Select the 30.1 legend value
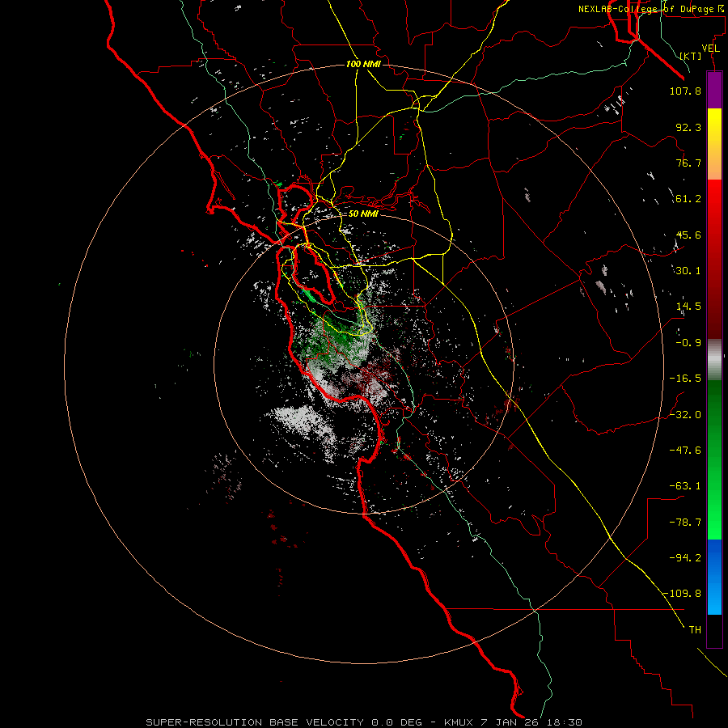Screen dimensions: 728x728 point(688,271)
